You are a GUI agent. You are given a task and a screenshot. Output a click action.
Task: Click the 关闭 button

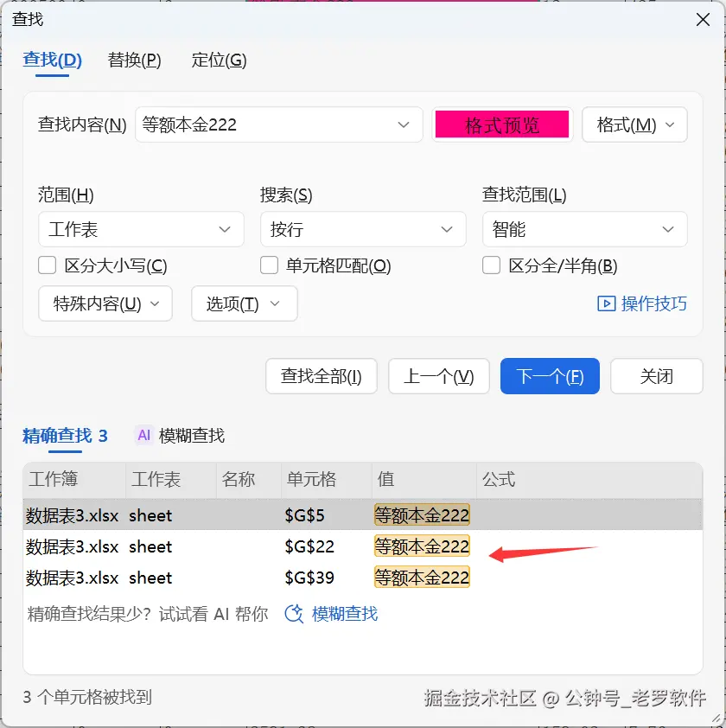(x=656, y=376)
